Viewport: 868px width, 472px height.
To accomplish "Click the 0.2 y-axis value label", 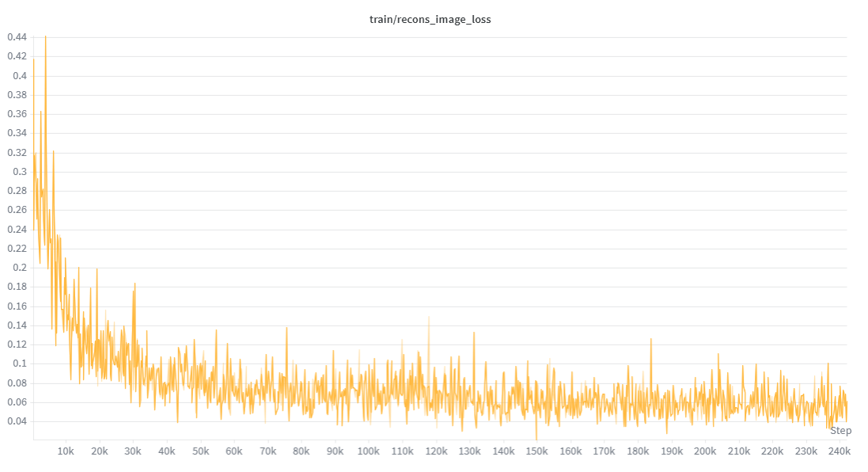I will click(19, 268).
